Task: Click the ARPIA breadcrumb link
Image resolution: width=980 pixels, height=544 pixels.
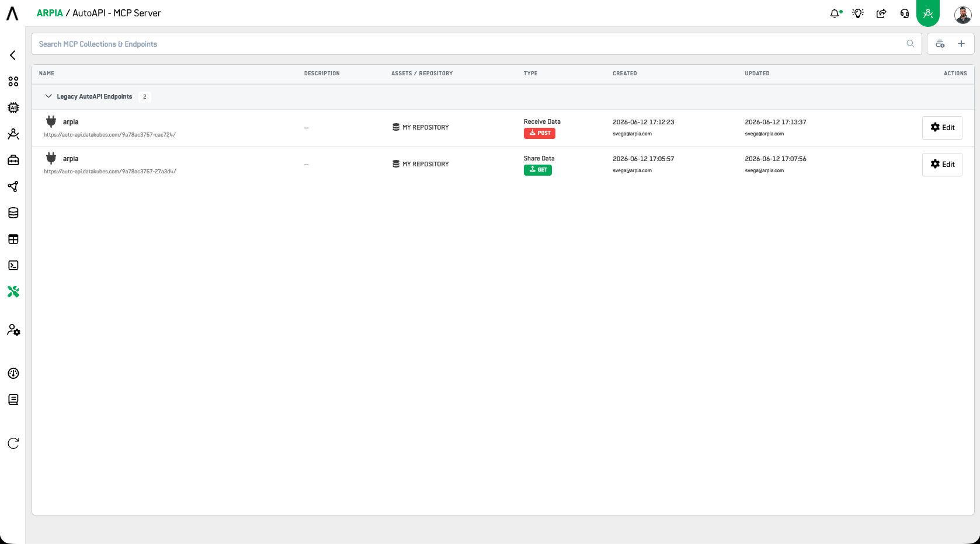Action: tap(50, 13)
